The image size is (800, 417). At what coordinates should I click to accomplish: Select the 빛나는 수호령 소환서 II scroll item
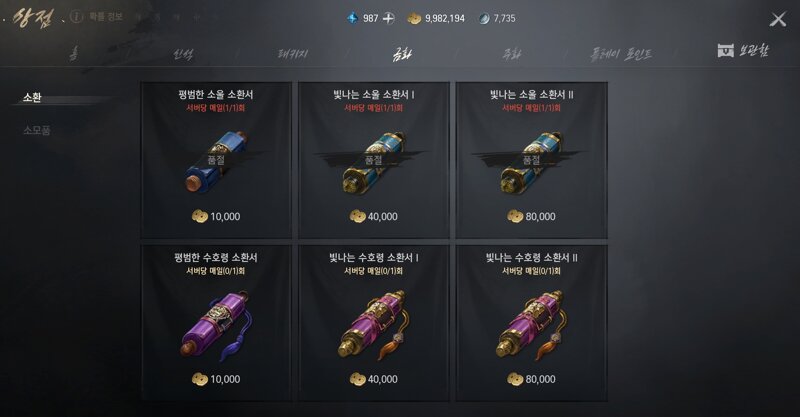coord(532,324)
